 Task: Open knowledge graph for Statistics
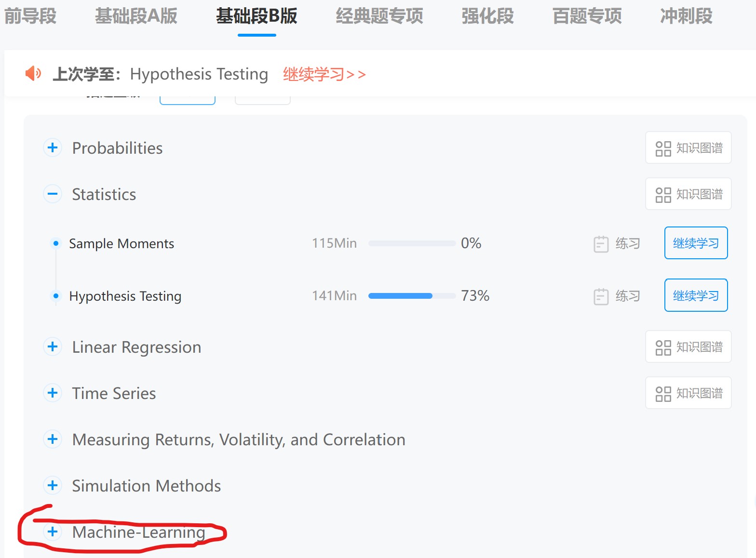(688, 194)
